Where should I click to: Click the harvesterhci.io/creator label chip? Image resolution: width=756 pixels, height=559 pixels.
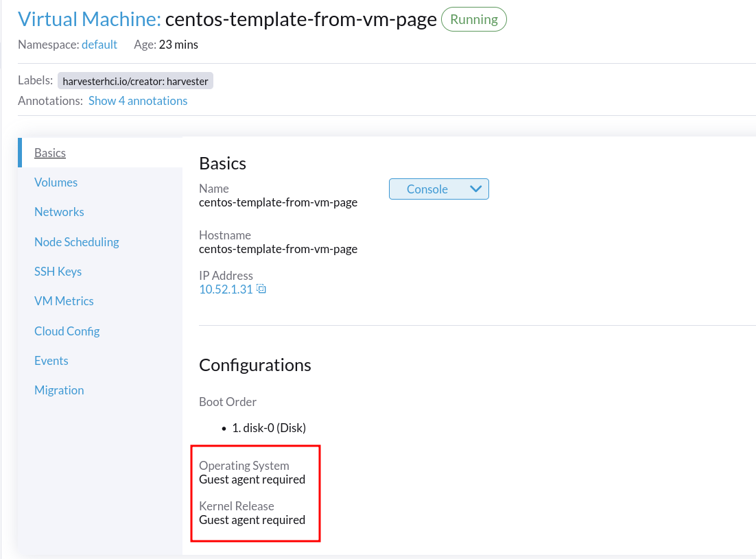[135, 80]
